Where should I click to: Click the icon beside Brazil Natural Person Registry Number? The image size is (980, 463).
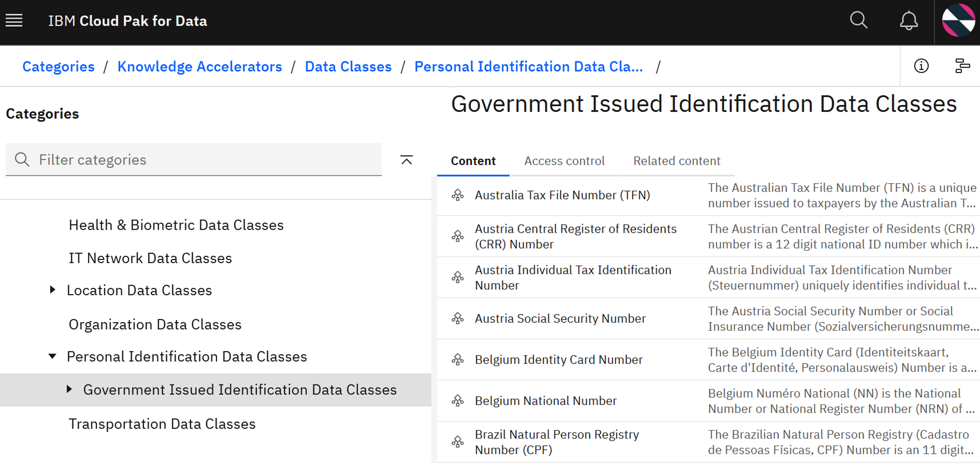pyautogui.click(x=457, y=442)
